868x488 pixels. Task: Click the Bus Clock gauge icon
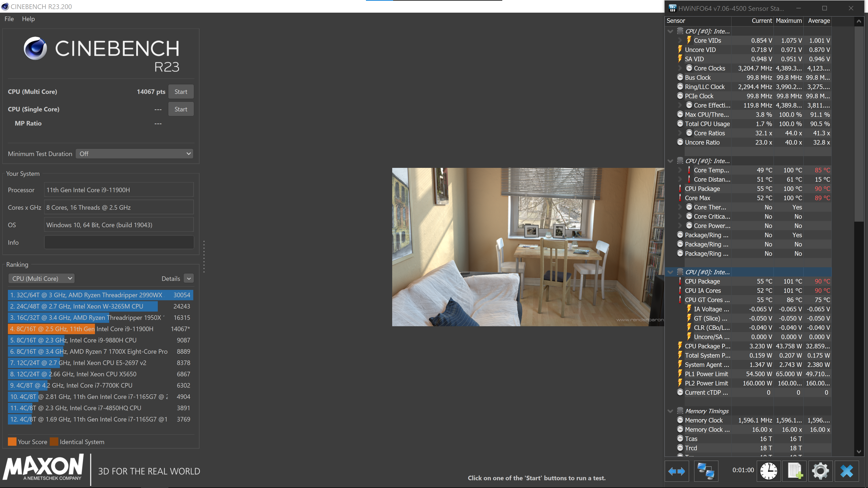pos(680,77)
